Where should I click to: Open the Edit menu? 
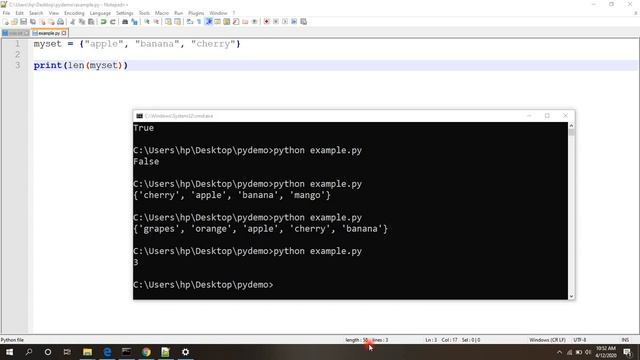click(19, 13)
